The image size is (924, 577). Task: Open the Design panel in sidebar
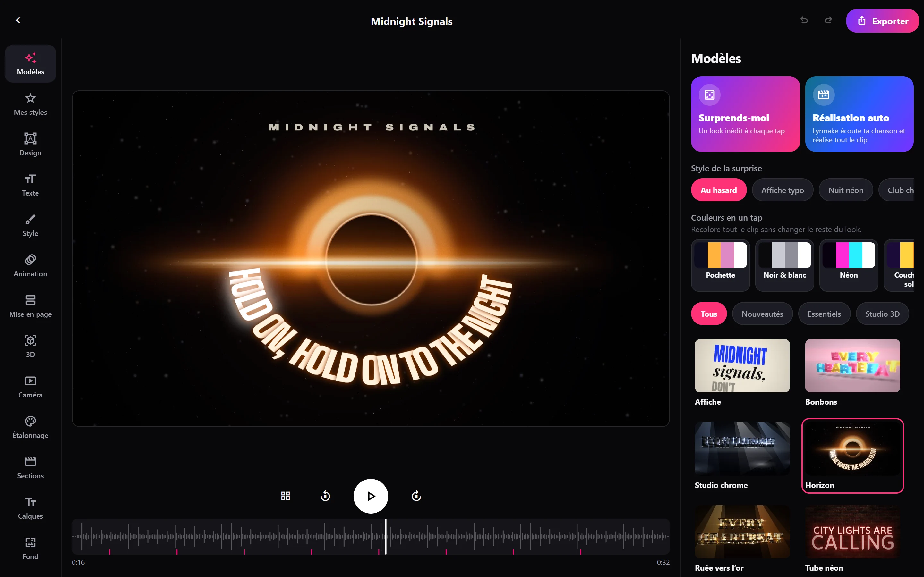pos(30,144)
